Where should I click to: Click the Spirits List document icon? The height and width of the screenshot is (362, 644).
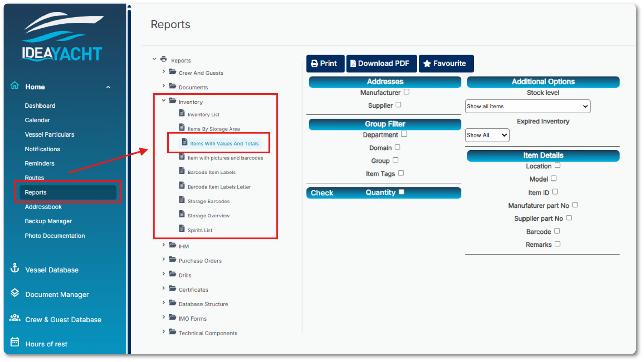click(x=182, y=229)
